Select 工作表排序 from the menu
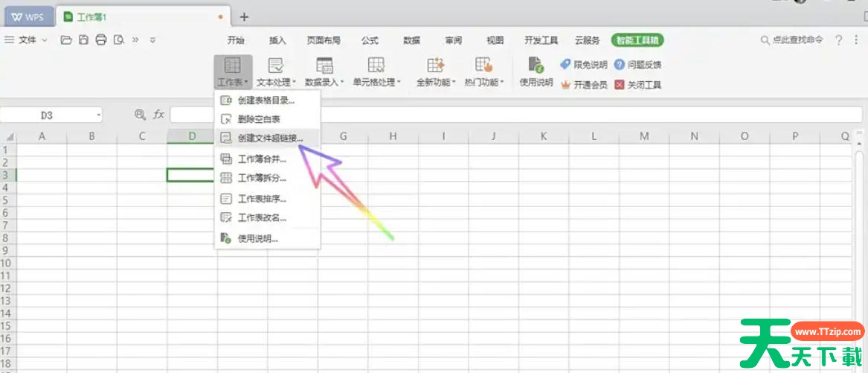This screenshot has height=373, width=868. click(x=267, y=199)
